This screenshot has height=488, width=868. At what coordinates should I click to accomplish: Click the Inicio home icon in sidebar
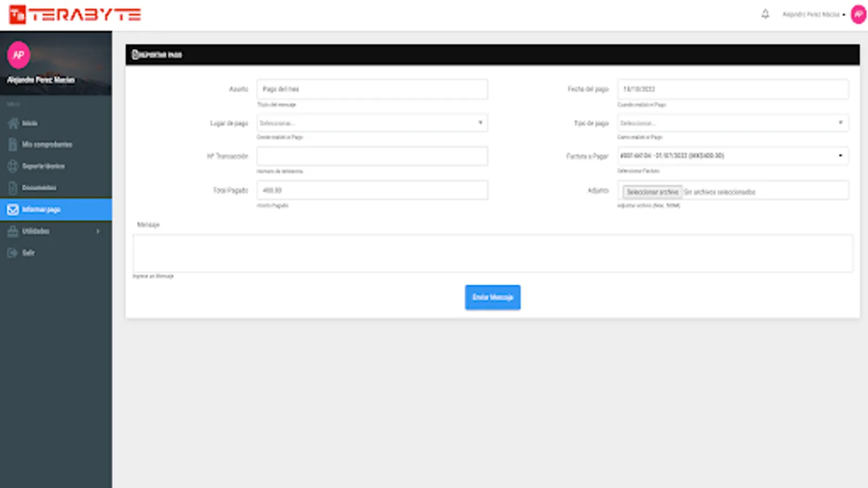pyautogui.click(x=13, y=123)
